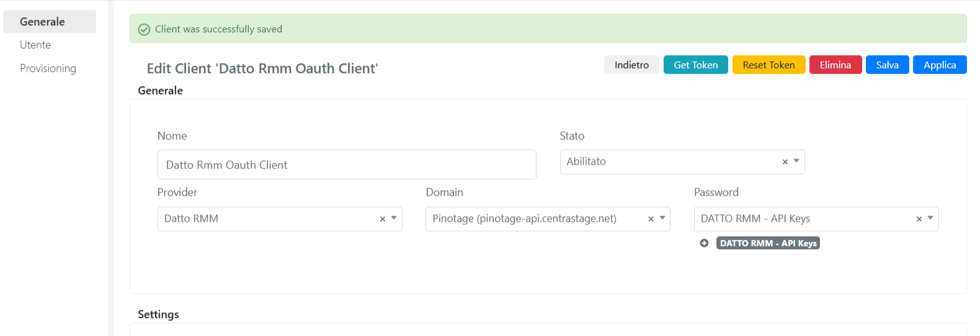Image resolution: width=980 pixels, height=336 pixels.
Task: Click 'Client was successfully saved' message
Action: (218, 29)
